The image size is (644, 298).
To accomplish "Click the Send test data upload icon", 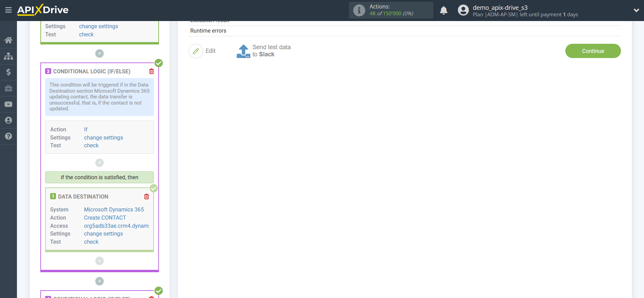I will (243, 51).
